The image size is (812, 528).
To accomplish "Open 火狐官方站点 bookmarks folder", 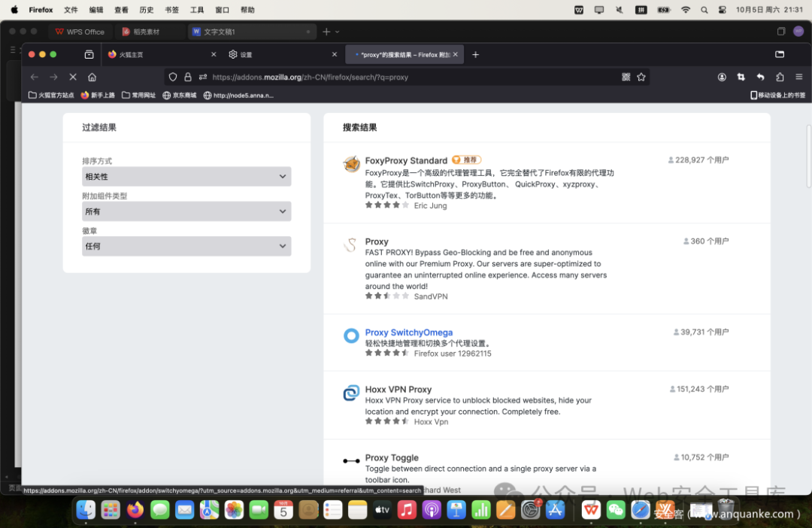I will (x=51, y=96).
